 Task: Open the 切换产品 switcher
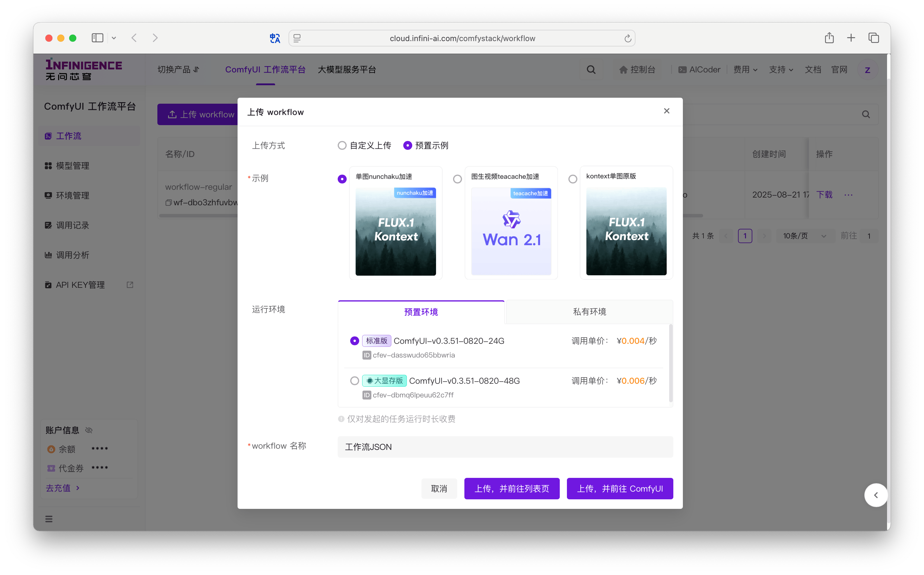point(179,70)
